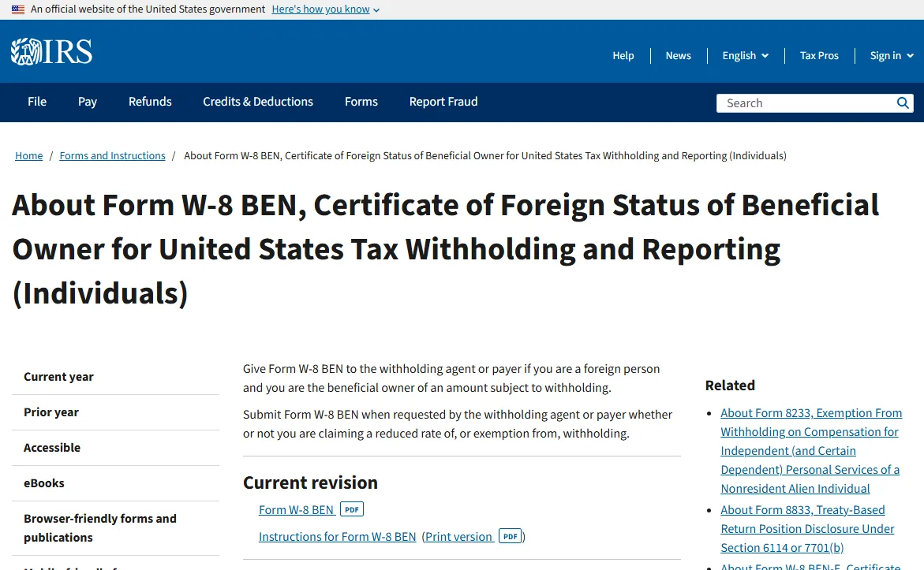Expand Here's how you know
The image size is (924, 570).
coord(325,9)
